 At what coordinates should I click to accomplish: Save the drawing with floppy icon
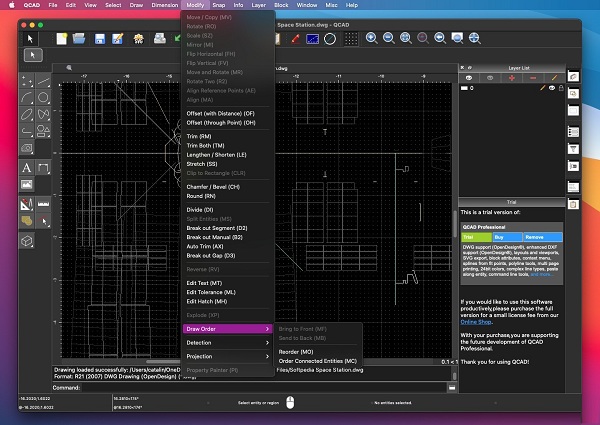click(100, 39)
